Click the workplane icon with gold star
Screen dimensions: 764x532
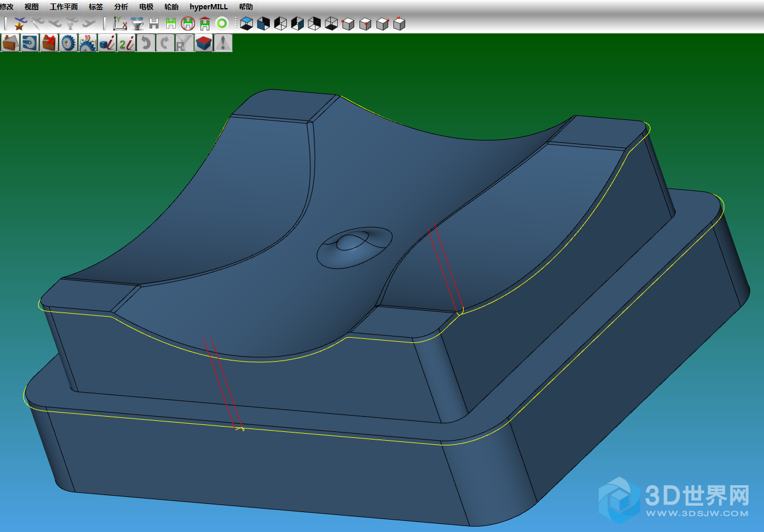pos(20,23)
